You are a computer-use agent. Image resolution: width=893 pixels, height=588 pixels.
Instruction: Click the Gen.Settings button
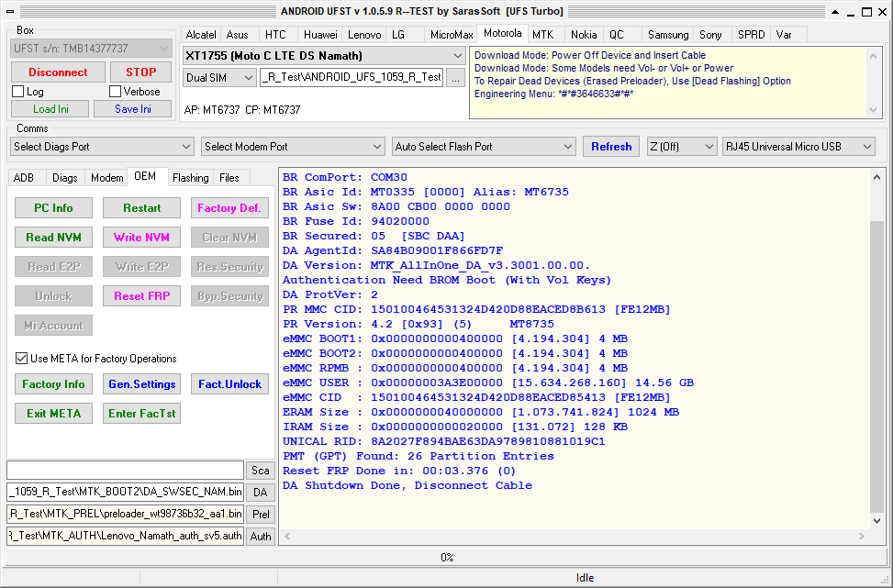(x=142, y=384)
